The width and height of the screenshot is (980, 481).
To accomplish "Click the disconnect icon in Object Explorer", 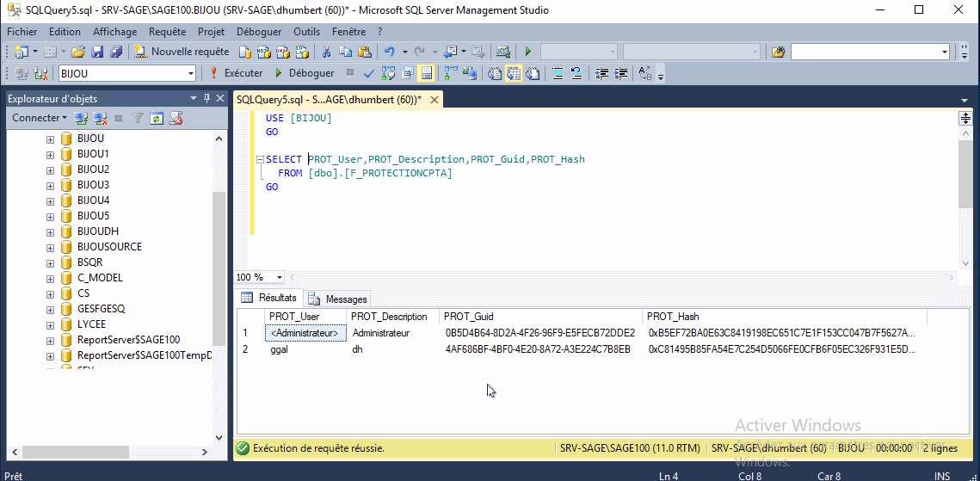I will (x=101, y=118).
